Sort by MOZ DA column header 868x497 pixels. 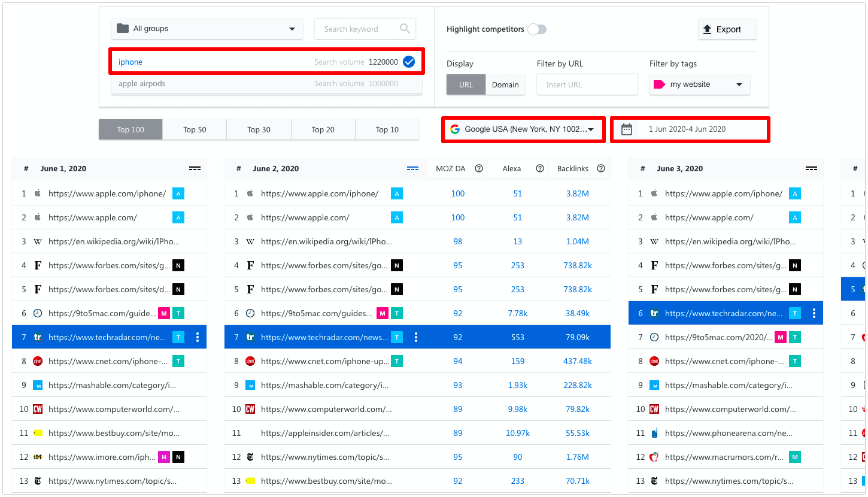click(451, 169)
